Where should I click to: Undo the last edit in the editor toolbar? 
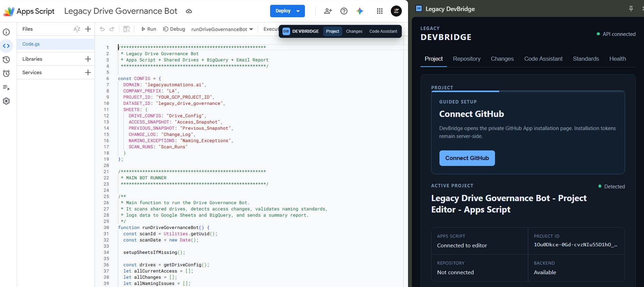[x=102, y=29]
